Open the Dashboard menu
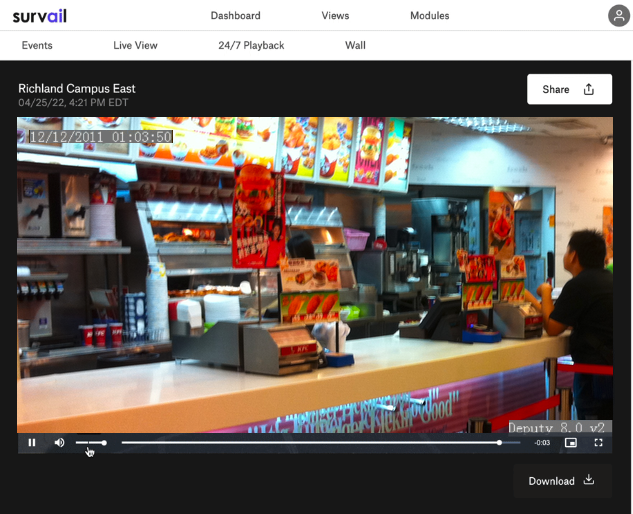 [x=236, y=15]
